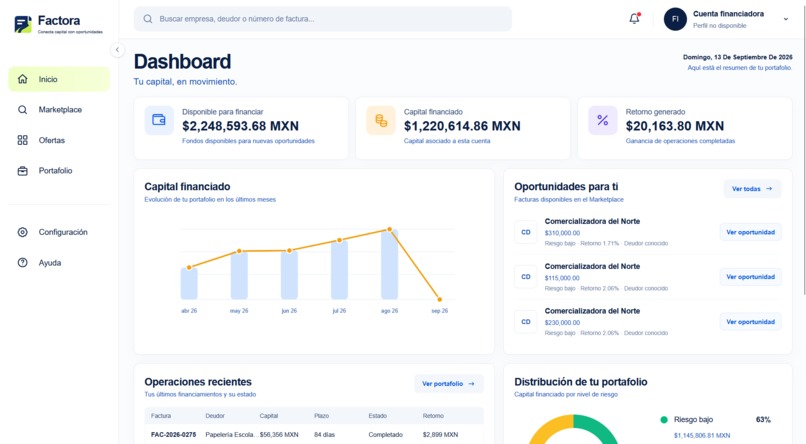Click the CD badge of the $230,000.00 opportunity
The height and width of the screenshot is (444, 806).
[x=526, y=322]
